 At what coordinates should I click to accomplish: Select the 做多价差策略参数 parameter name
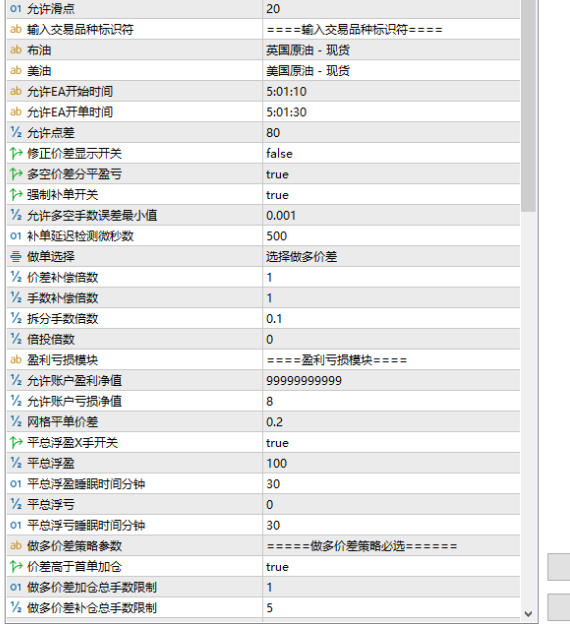pyautogui.click(x=74, y=546)
